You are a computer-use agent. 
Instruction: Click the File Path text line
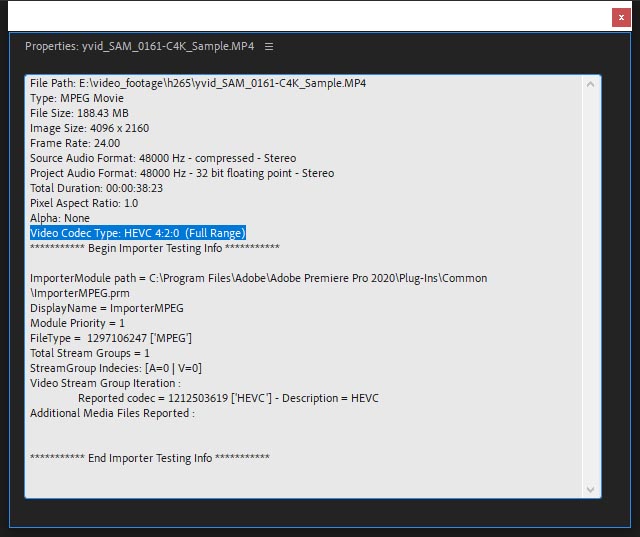click(x=198, y=83)
